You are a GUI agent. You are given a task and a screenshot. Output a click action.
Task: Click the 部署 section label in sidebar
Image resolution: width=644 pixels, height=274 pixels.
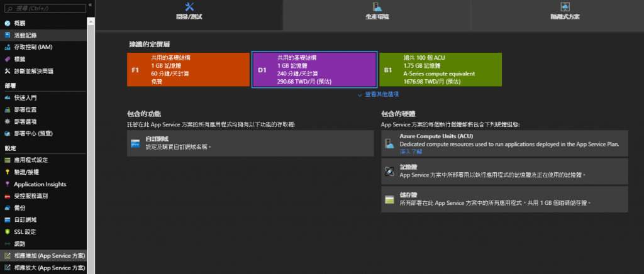(x=10, y=85)
